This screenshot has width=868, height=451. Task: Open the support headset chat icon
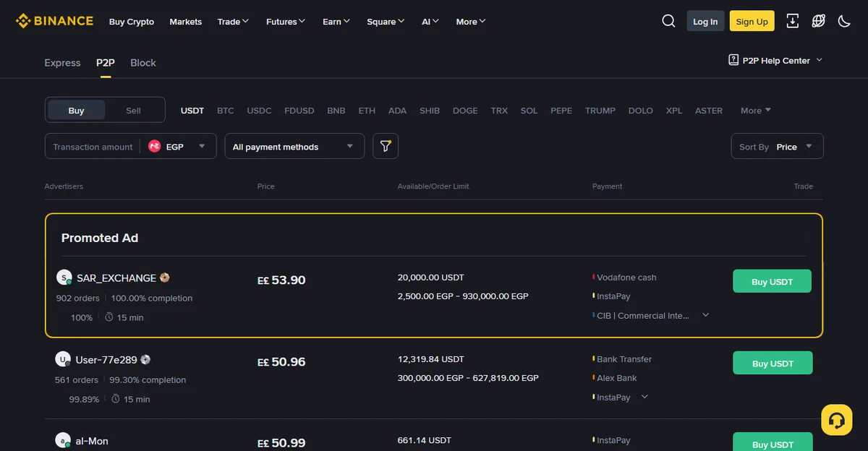837,420
